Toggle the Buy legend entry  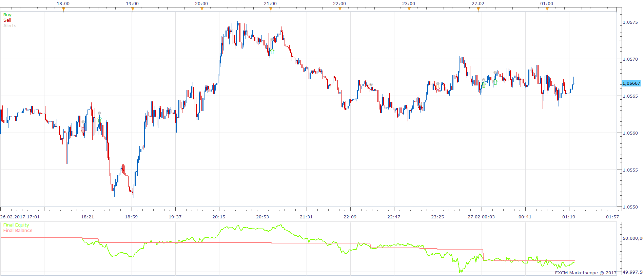pos(7,15)
